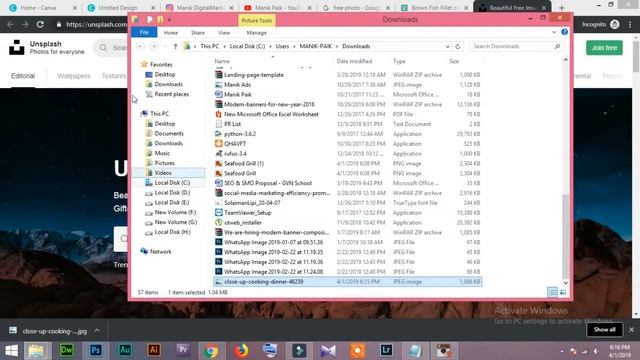Select Desktop under Favorites

point(164,74)
